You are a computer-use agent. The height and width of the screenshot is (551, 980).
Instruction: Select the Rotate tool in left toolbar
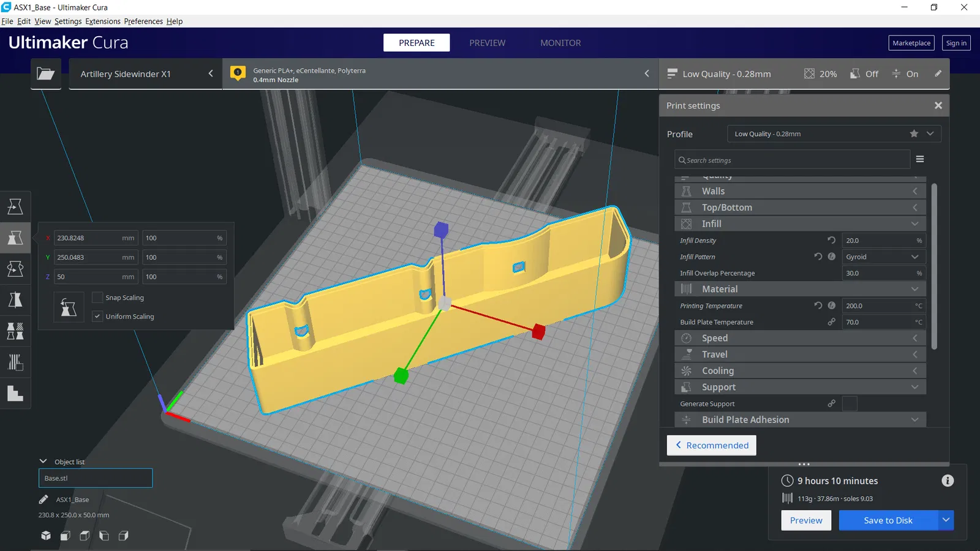pyautogui.click(x=15, y=269)
